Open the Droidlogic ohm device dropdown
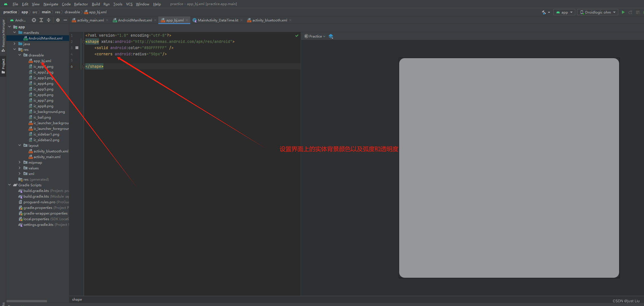Image resolution: width=644 pixels, height=306 pixels. (597, 12)
